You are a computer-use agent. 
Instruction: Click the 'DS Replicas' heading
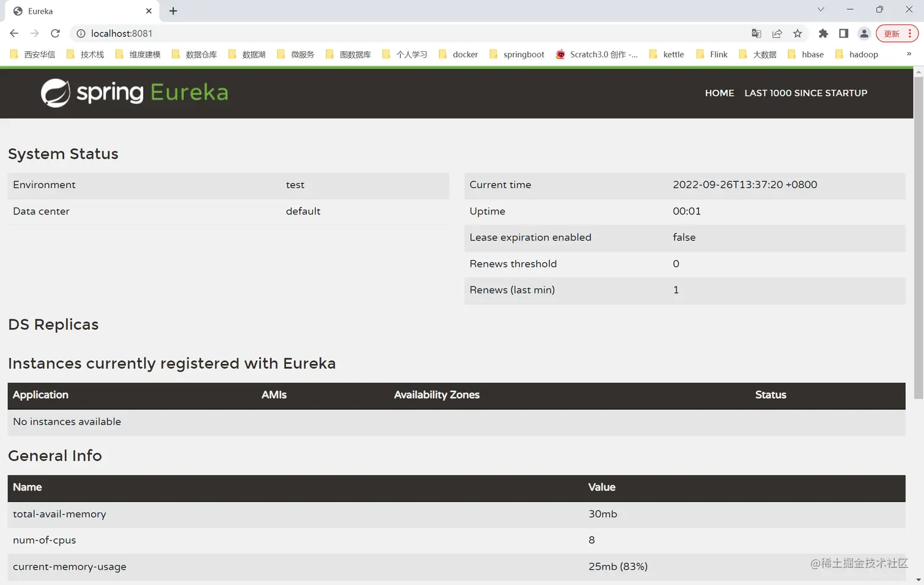[54, 324]
